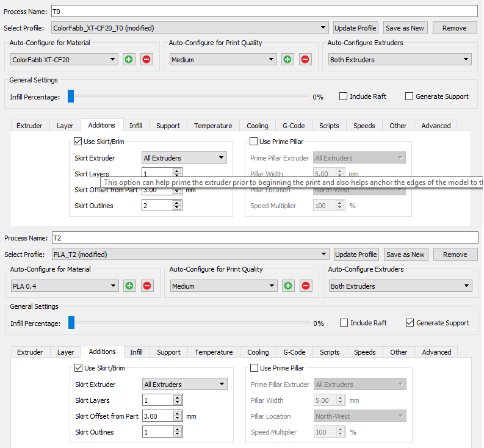Open T2 print quality Medium dropdown
Viewport: 484px width, 448px height.
223,286
